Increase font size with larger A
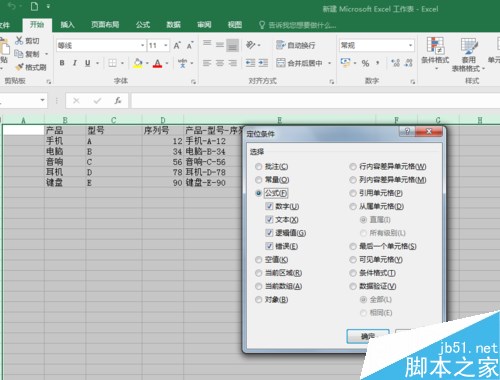Image resolution: width=500 pixels, height=380 pixels. pyautogui.click(x=177, y=45)
